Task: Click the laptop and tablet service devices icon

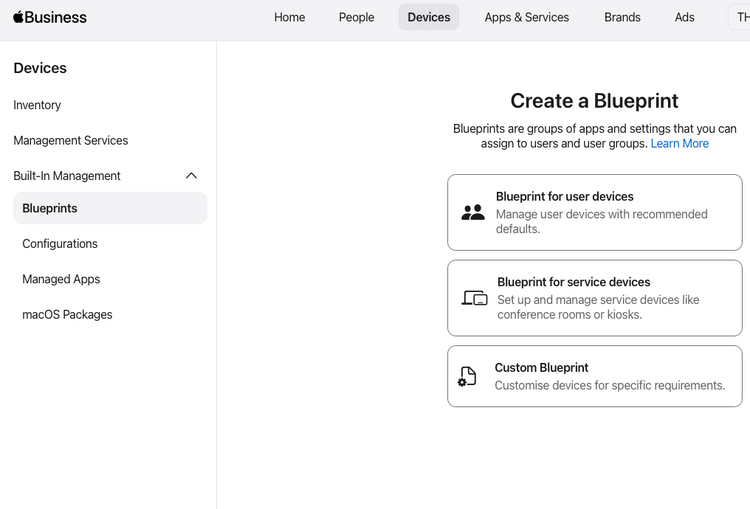Action: click(474, 298)
